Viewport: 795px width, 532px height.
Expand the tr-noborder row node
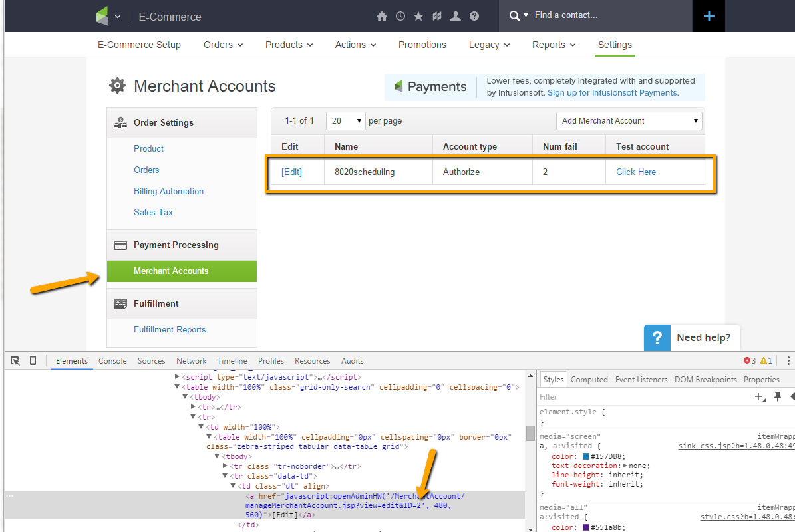225,465
